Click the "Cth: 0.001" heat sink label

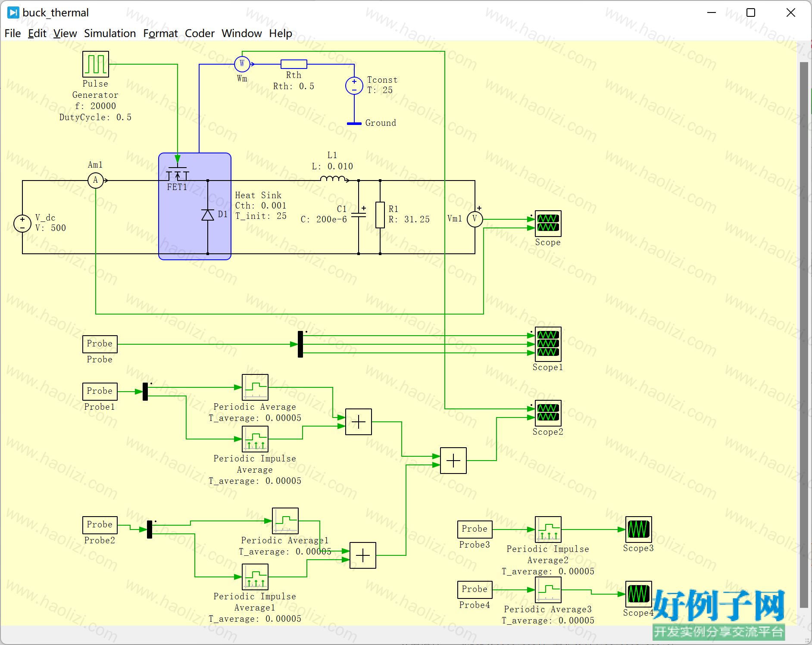click(261, 206)
